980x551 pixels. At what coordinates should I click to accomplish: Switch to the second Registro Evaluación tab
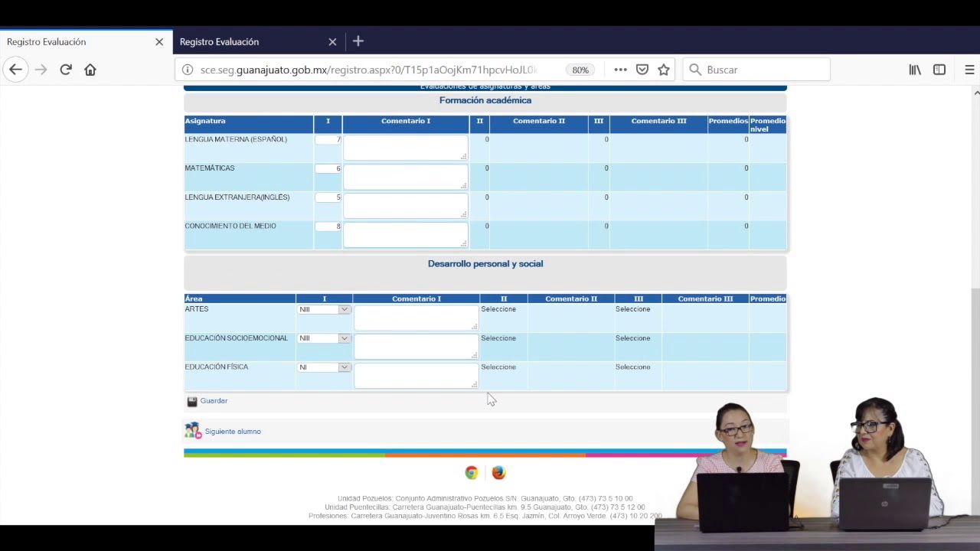tap(253, 41)
